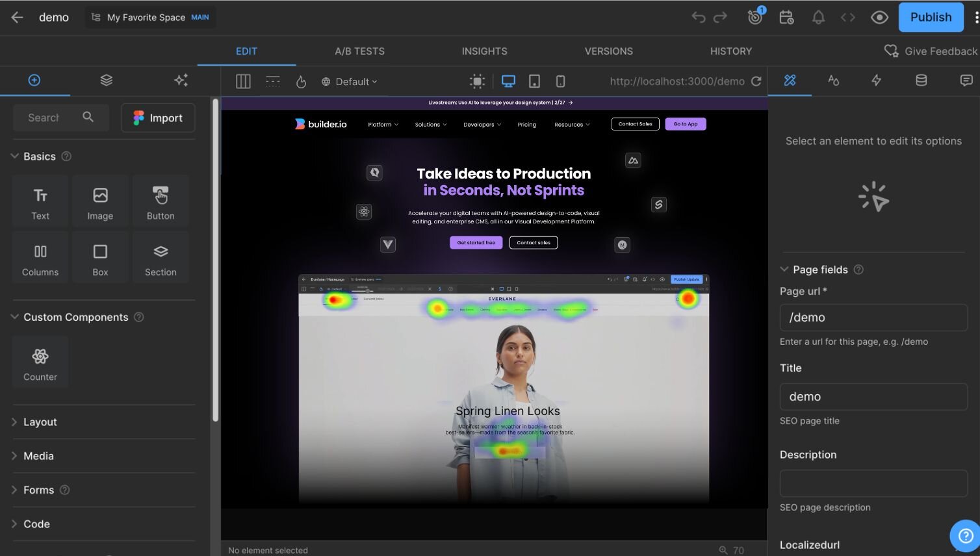Click the Get started free preview button
The height and width of the screenshot is (556, 980).
(x=476, y=242)
